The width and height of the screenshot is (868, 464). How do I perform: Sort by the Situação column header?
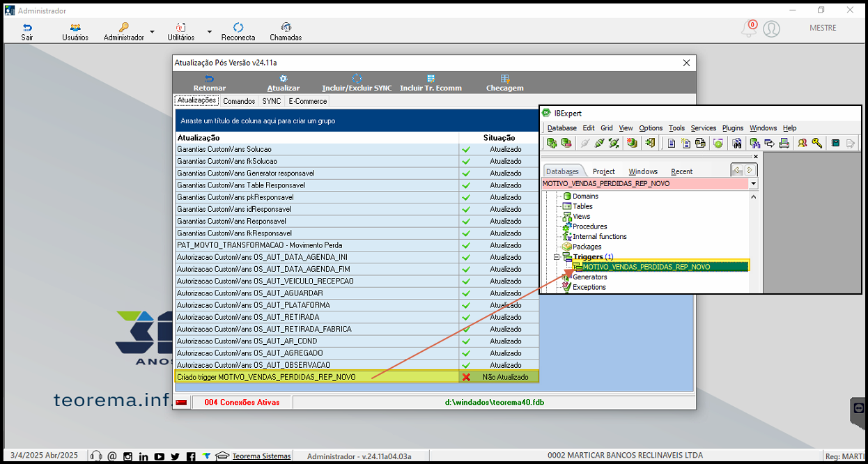pyautogui.click(x=499, y=138)
